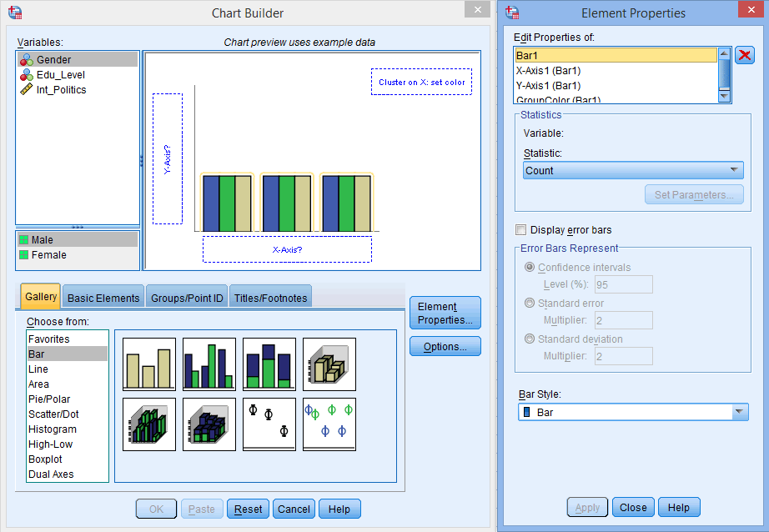Select the clustered error bar chart icon

tap(329, 424)
